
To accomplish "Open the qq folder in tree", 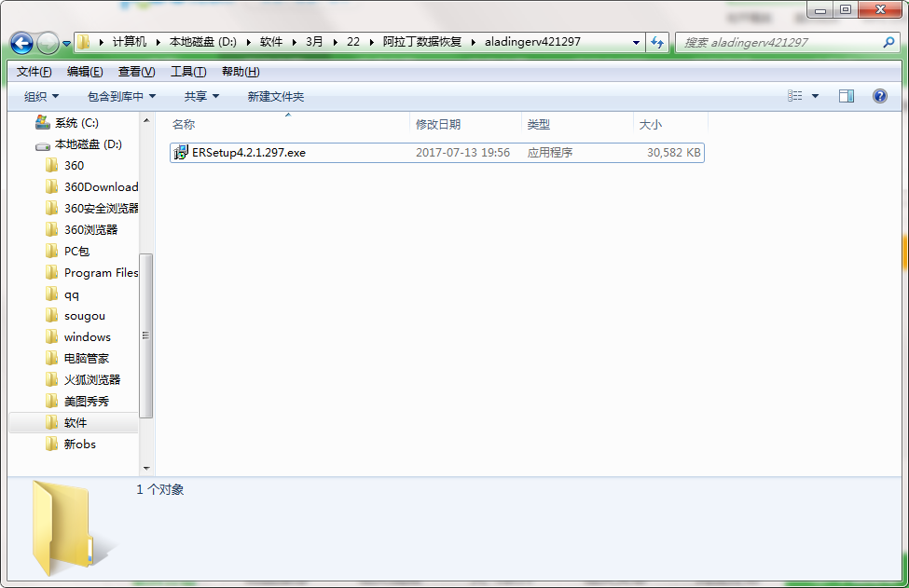I will [x=71, y=294].
